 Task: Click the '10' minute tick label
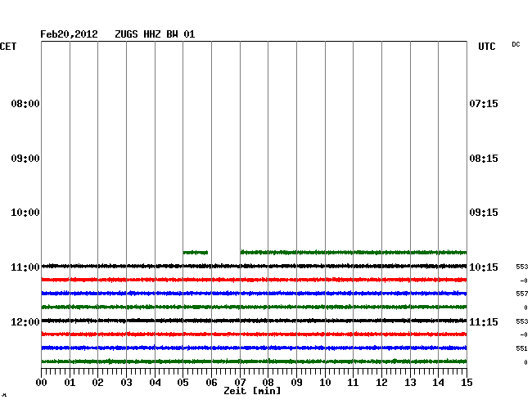[325, 383]
